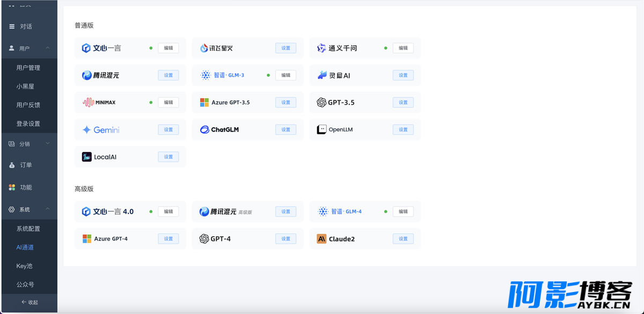644x314 pixels.
Task: Click the OpenLLM logo icon
Action: [321, 130]
